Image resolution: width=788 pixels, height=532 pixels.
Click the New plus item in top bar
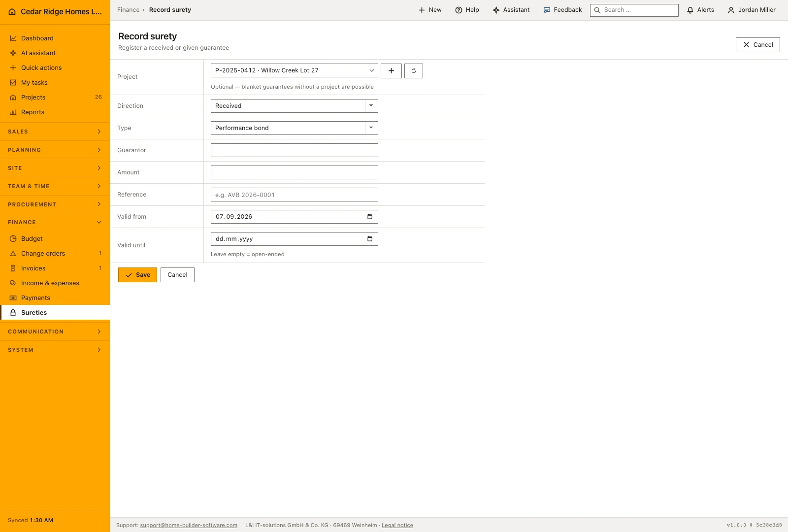pyautogui.click(x=430, y=10)
